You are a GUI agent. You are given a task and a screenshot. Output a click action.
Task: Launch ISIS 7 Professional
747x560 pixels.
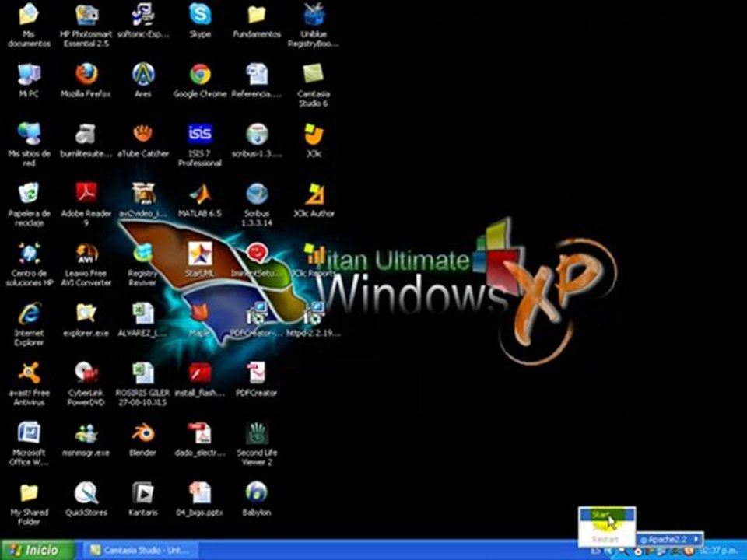200,145
